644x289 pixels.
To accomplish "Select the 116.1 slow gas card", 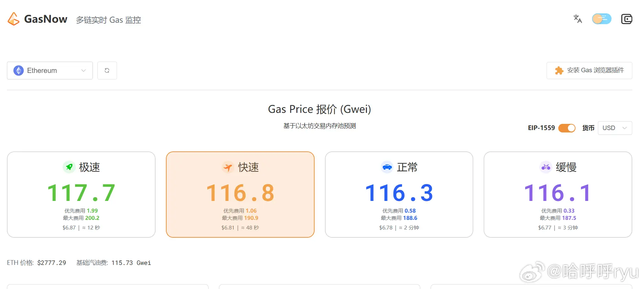I will (558, 194).
